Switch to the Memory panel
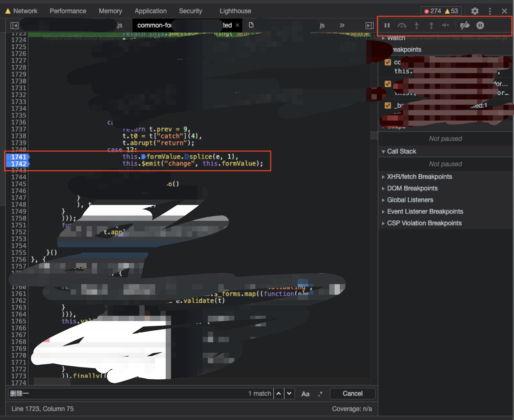The width and height of the screenshot is (514, 420). [x=110, y=11]
